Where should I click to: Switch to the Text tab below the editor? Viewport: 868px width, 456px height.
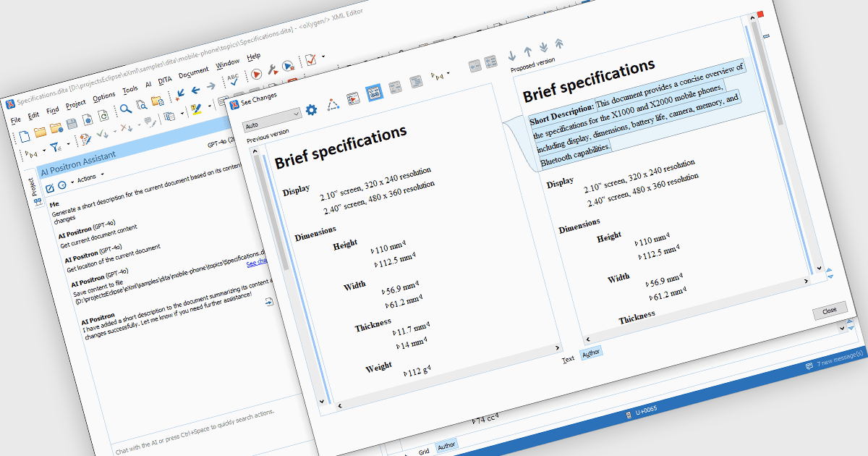point(568,358)
